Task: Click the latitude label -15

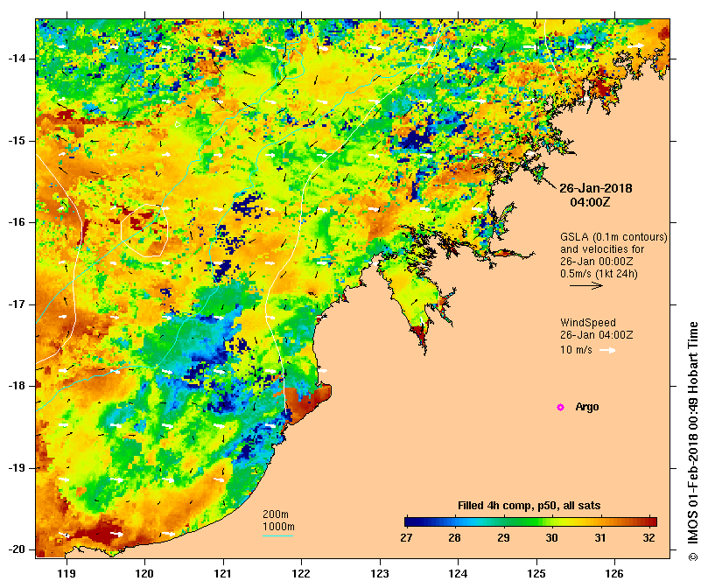Action: [x=17, y=141]
